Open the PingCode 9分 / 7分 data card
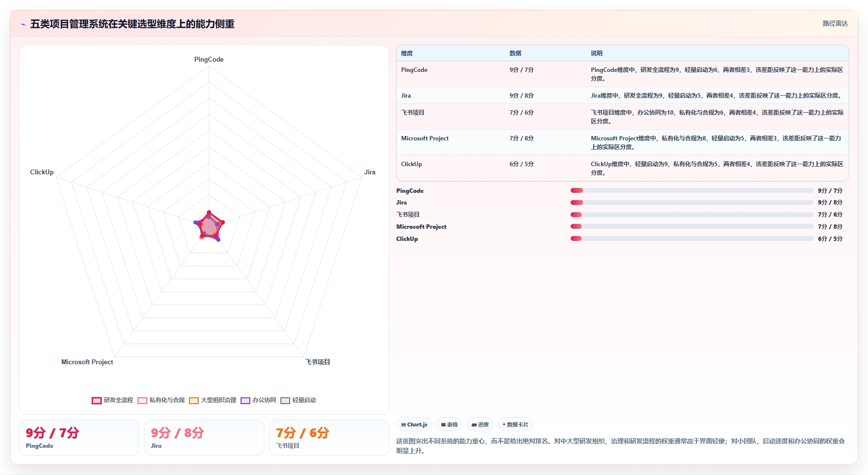This screenshot has width=868, height=475. point(79,438)
